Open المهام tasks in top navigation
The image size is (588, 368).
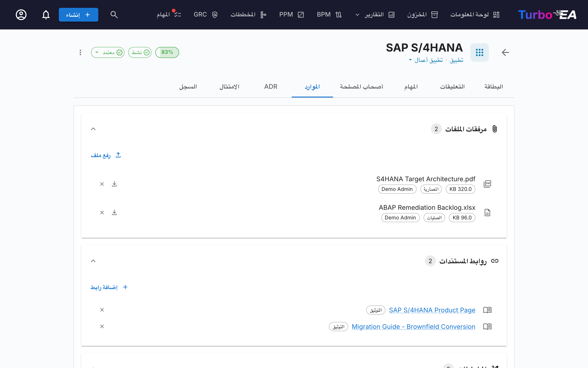(x=169, y=14)
